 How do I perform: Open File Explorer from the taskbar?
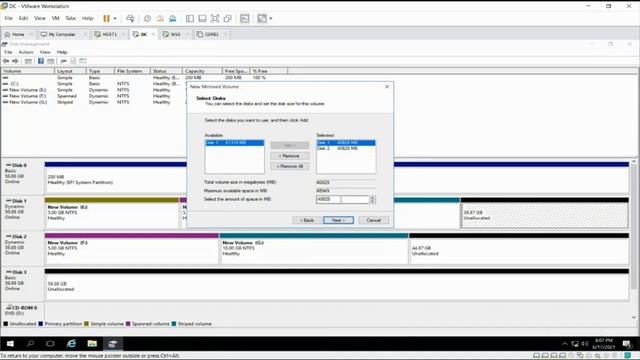(92, 344)
